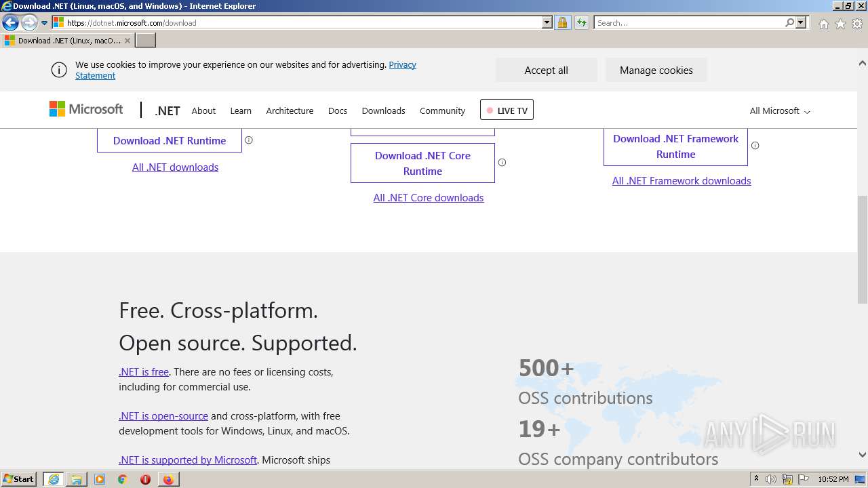
Task: Click the Microsoft logo
Action: click(x=86, y=109)
